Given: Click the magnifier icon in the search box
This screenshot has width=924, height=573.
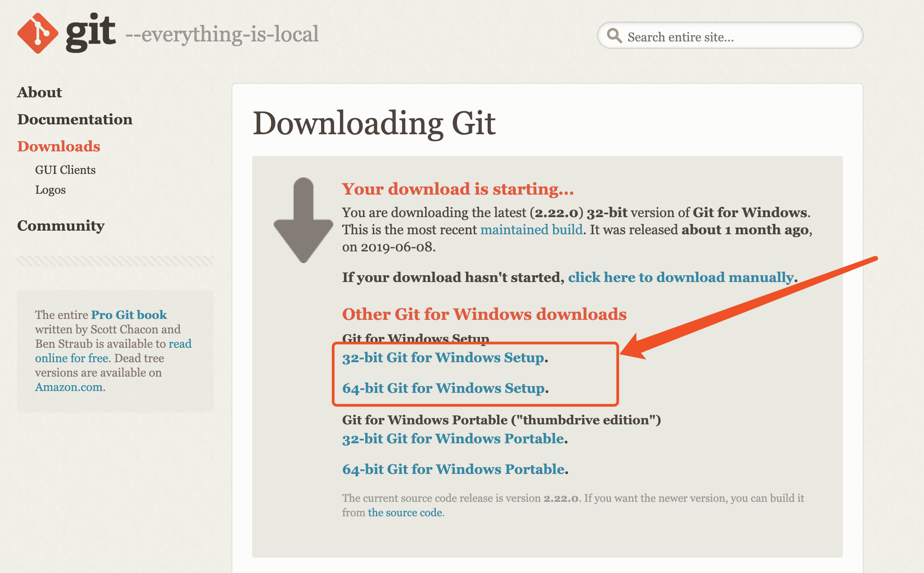Looking at the screenshot, I should tap(614, 36).
